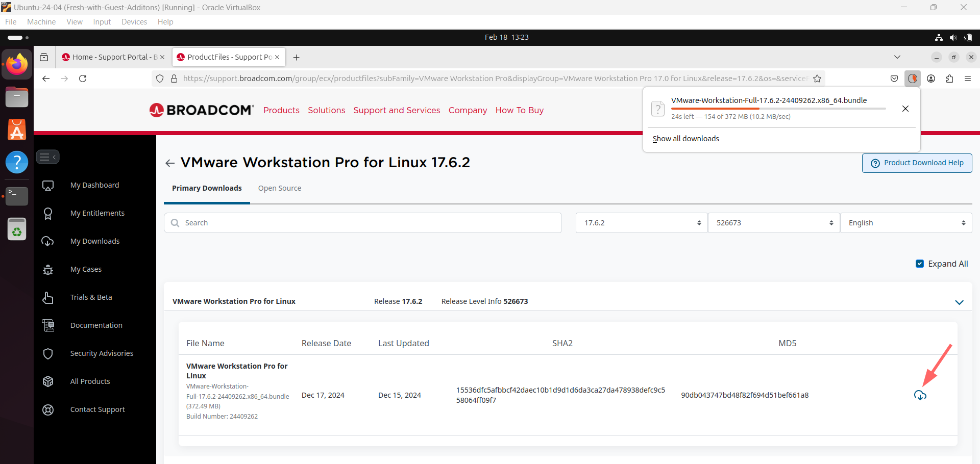Viewport: 980px width, 464px height.
Task: Switch to Open Source tab
Action: tap(280, 188)
